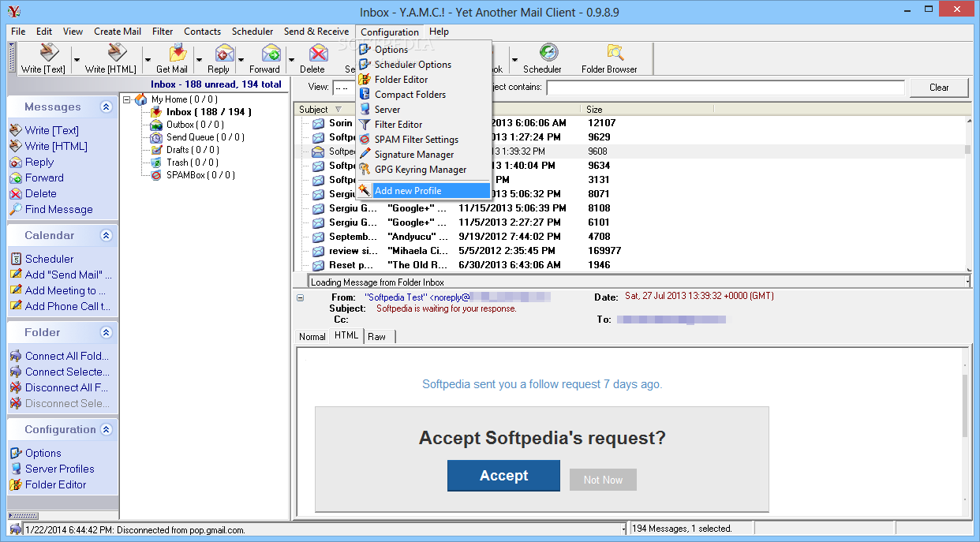Open the Help menu
The height and width of the screenshot is (542, 980).
(440, 32)
